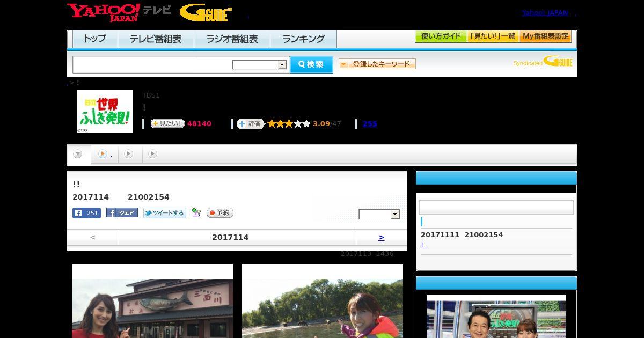Open the 世界ふしぎ発見 program logo thumbnail
Viewport: 644px width, 338px height.
pyautogui.click(x=105, y=112)
